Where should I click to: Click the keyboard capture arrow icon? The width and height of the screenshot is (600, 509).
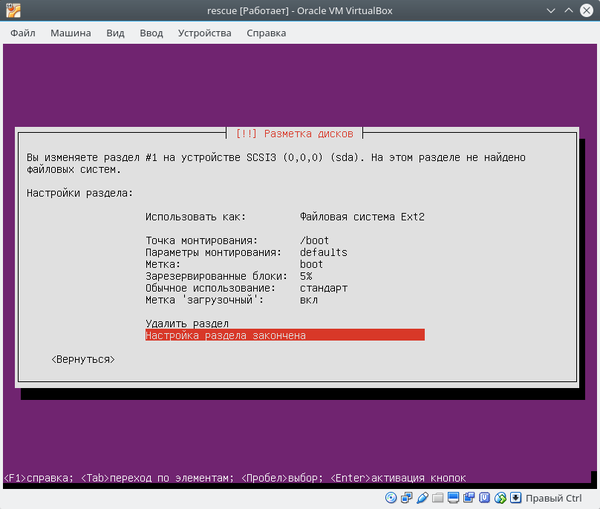coord(516,498)
